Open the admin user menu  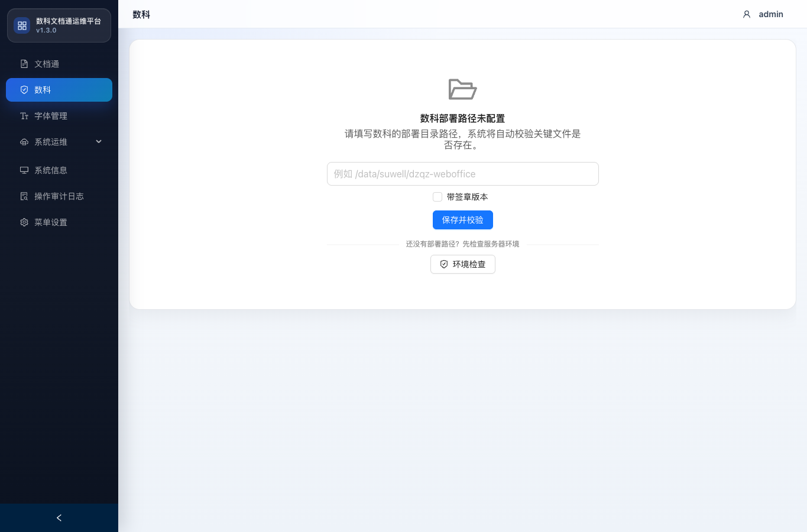coord(763,14)
